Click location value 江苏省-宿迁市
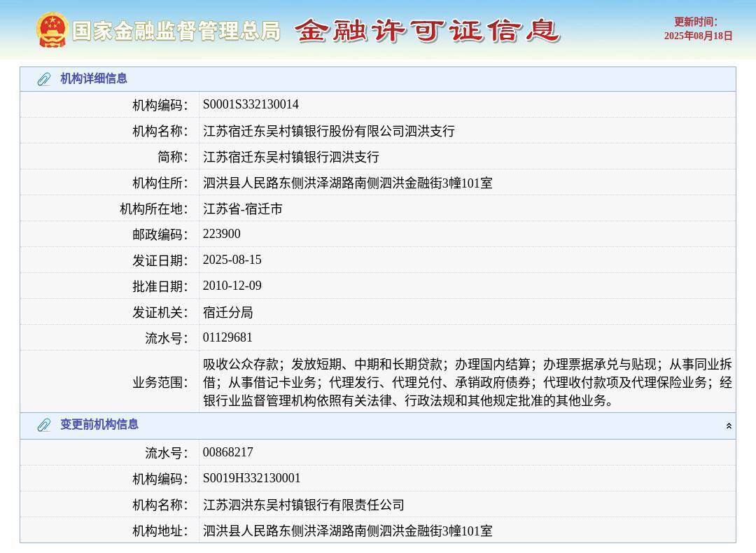This screenshot has height=553, width=756. [x=242, y=209]
